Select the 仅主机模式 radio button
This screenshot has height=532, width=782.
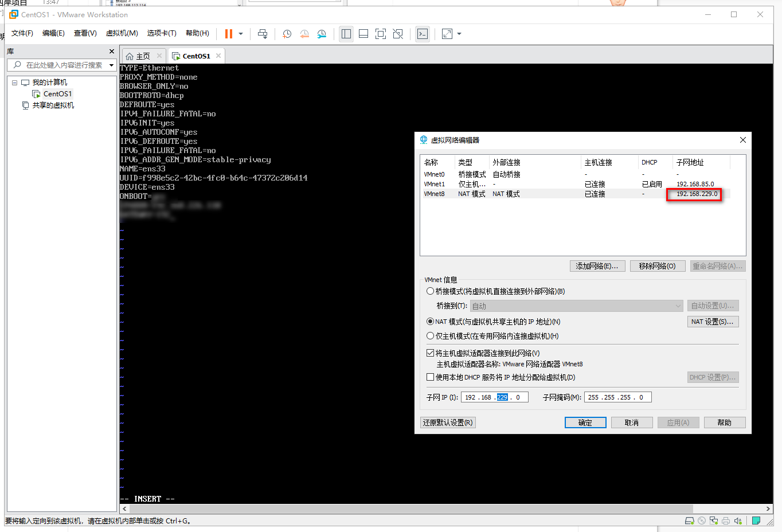click(x=430, y=336)
